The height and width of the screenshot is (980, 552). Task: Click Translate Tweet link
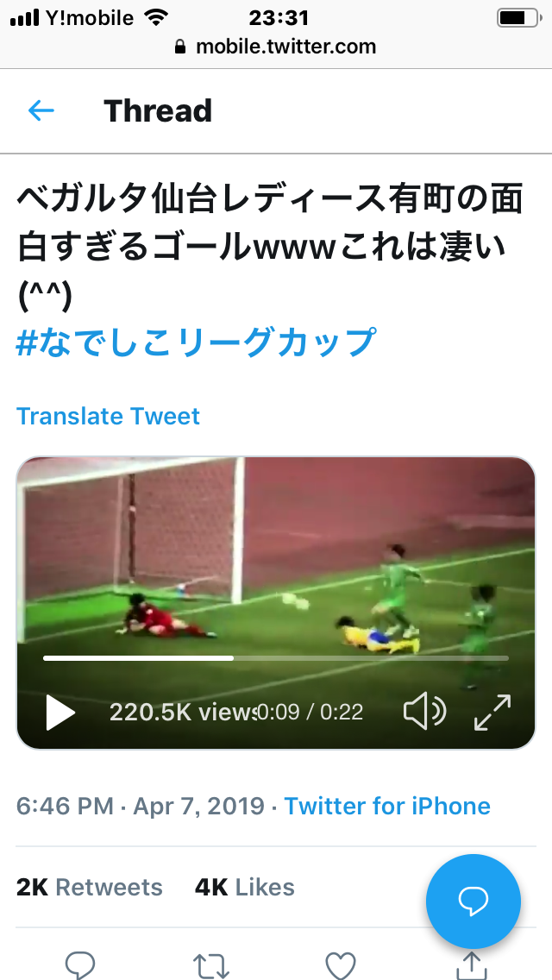point(108,417)
